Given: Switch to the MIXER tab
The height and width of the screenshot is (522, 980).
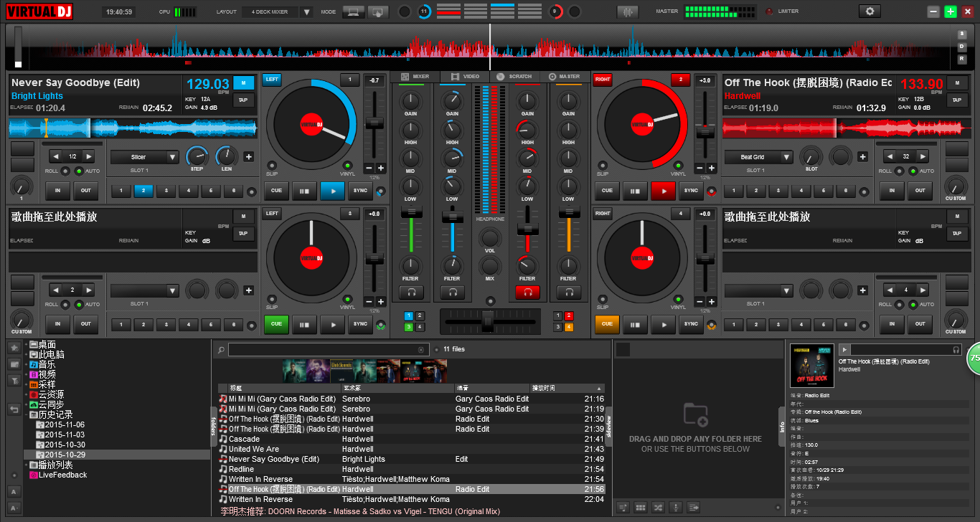Looking at the screenshot, I should tap(415, 76).
